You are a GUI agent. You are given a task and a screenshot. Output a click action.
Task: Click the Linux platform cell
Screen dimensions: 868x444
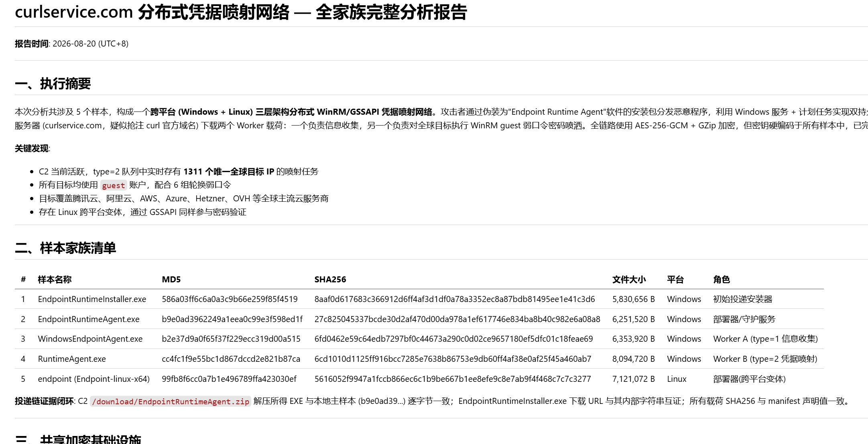677,379
